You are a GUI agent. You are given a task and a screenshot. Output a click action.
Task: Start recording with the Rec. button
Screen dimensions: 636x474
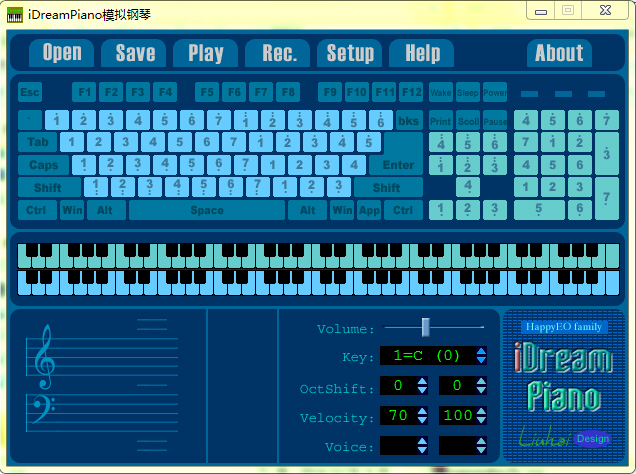click(278, 53)
